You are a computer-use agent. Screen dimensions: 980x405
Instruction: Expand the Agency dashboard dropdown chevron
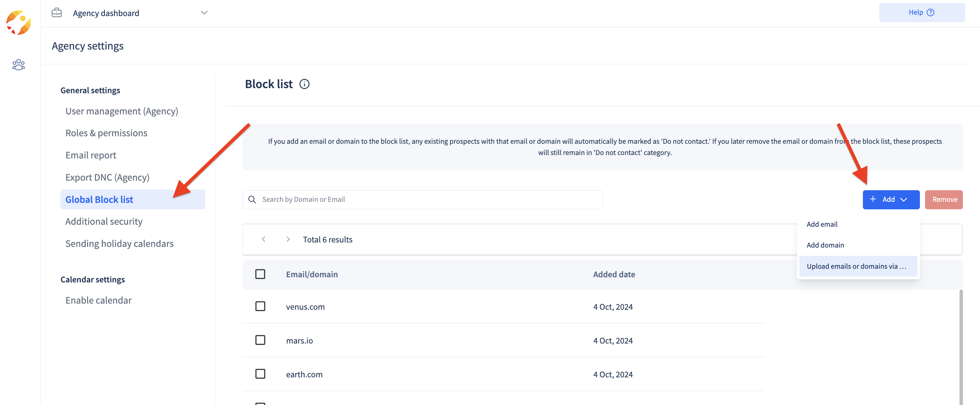click(204, 13)
